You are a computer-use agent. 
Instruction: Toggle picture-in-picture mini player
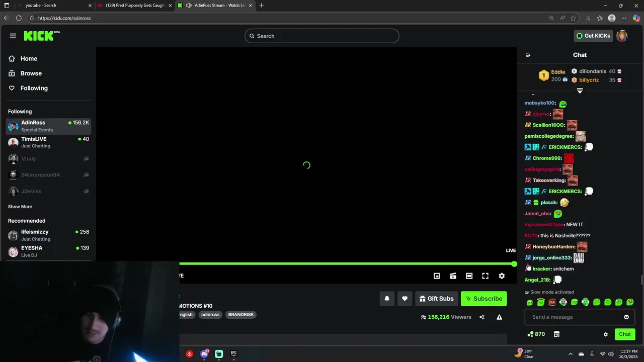437,276
